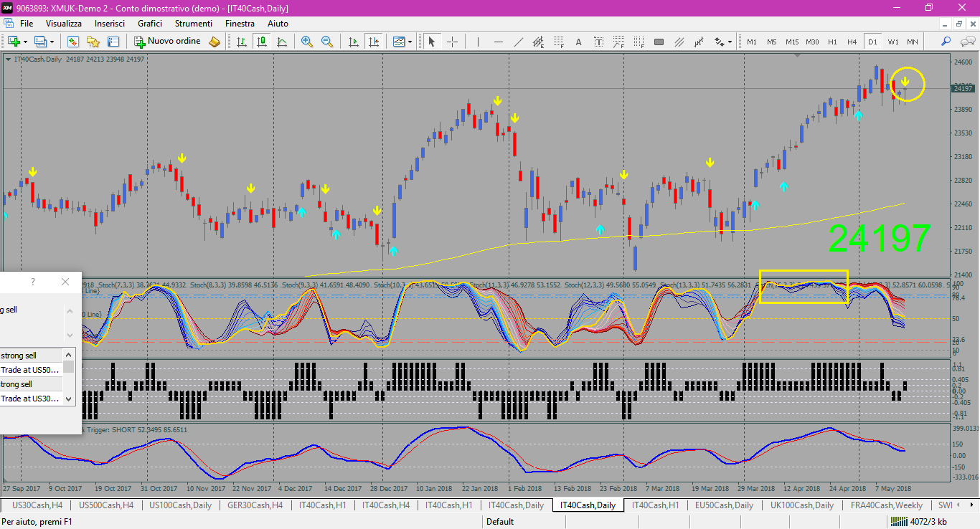
Task: Switch to H4 timeframe
Action: 852,42
